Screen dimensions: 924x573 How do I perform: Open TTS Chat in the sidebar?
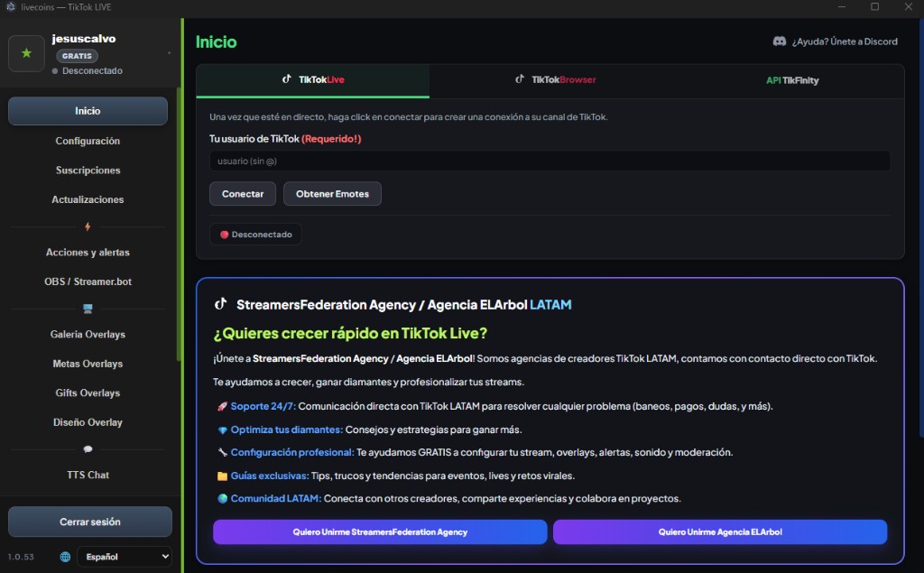coord(88,476)
